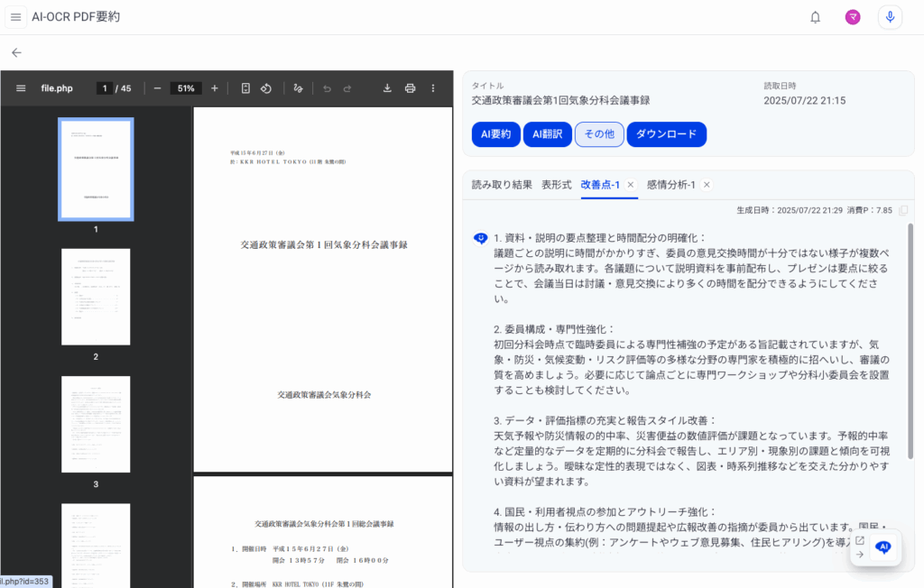Click the file.php file name label
The image size is (924, 588).
coord(57,88)
